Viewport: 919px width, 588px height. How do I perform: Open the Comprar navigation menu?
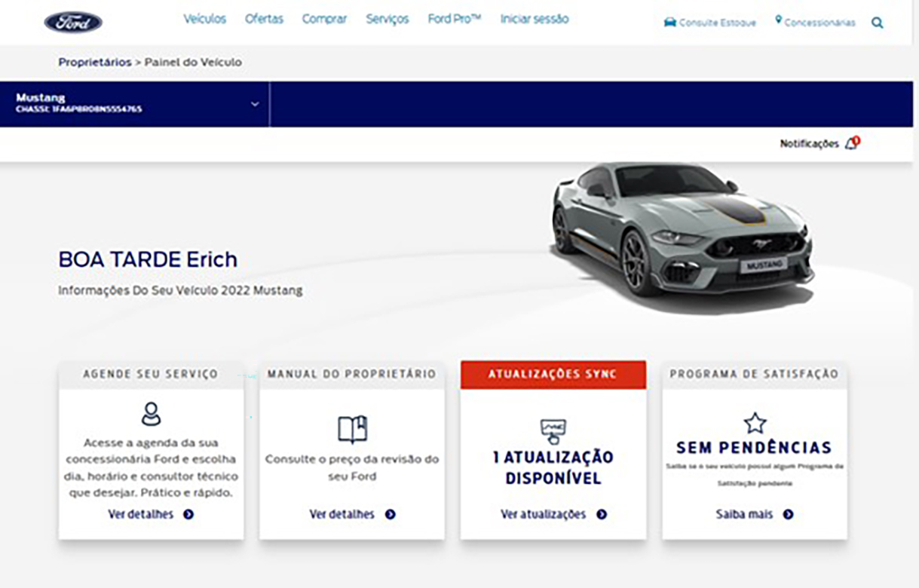pos(325,19)
